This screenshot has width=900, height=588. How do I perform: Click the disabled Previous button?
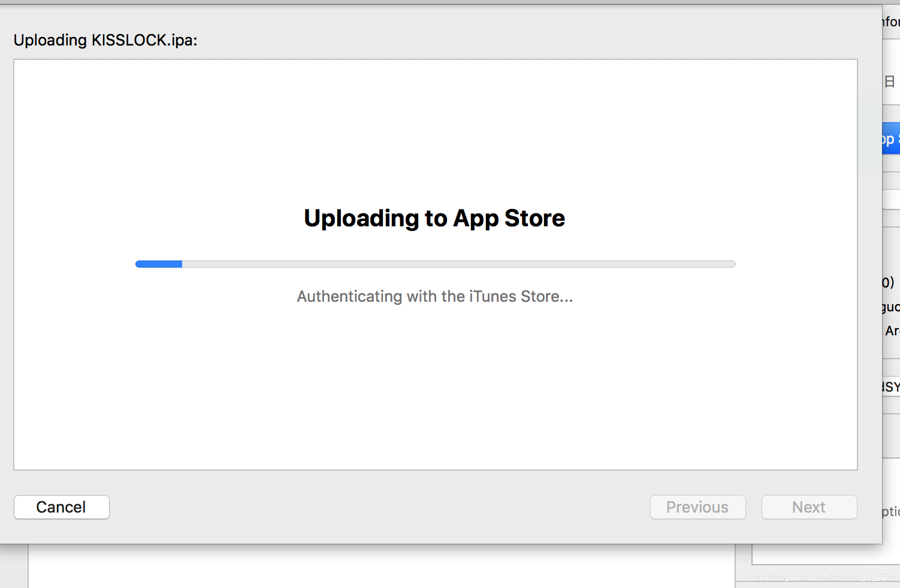coord(698,507)
